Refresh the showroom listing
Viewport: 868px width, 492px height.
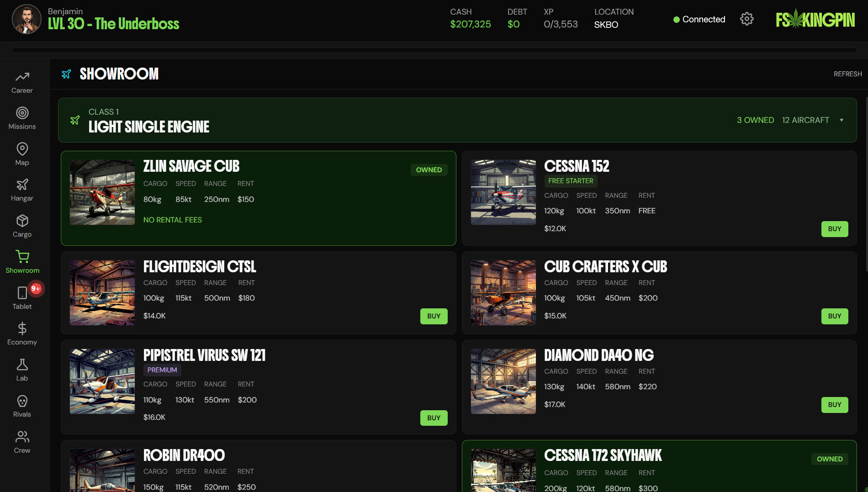click(x=847, y=74)
